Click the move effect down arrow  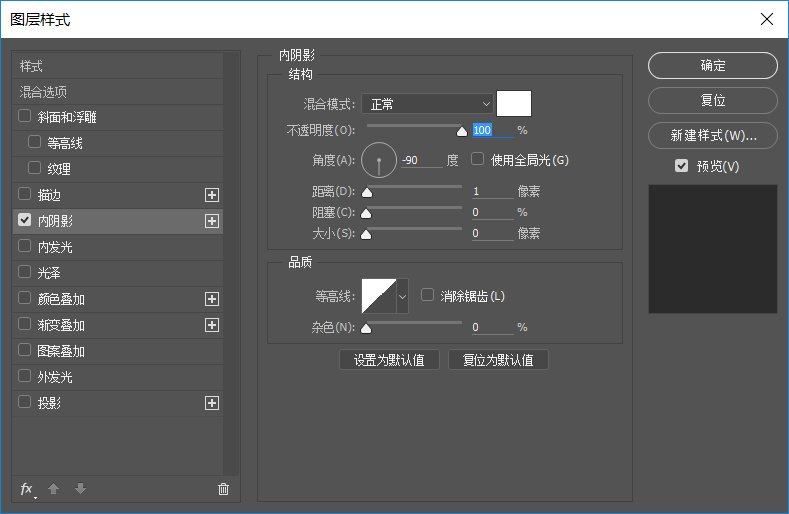tap(80, 489)
